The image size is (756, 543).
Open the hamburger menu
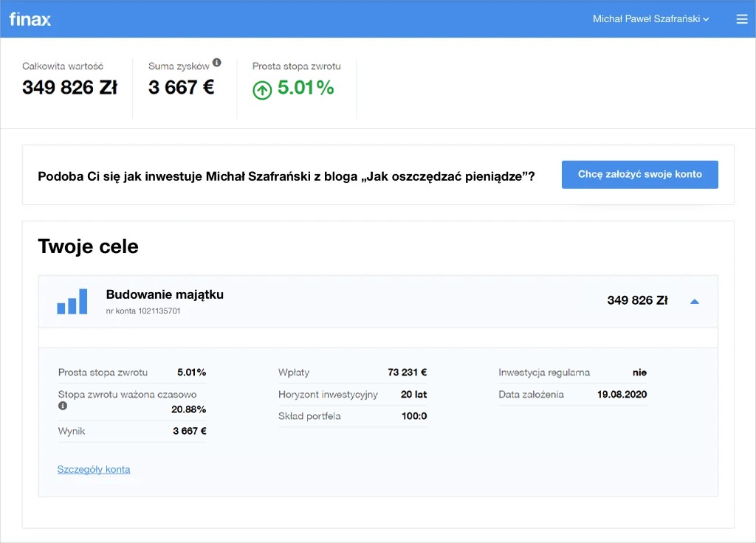click(742, 19)
